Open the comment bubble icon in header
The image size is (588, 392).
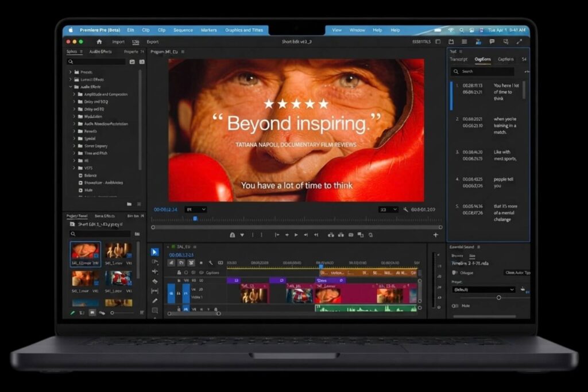(x=492, y=41)
